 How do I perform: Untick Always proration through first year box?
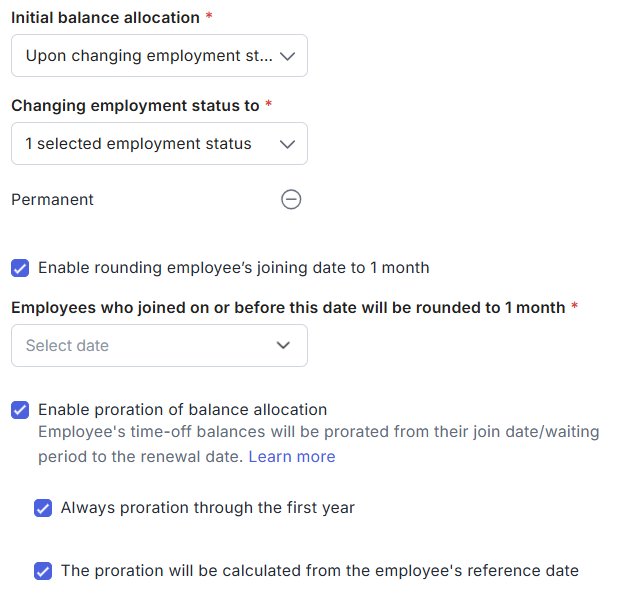(43, 508)
